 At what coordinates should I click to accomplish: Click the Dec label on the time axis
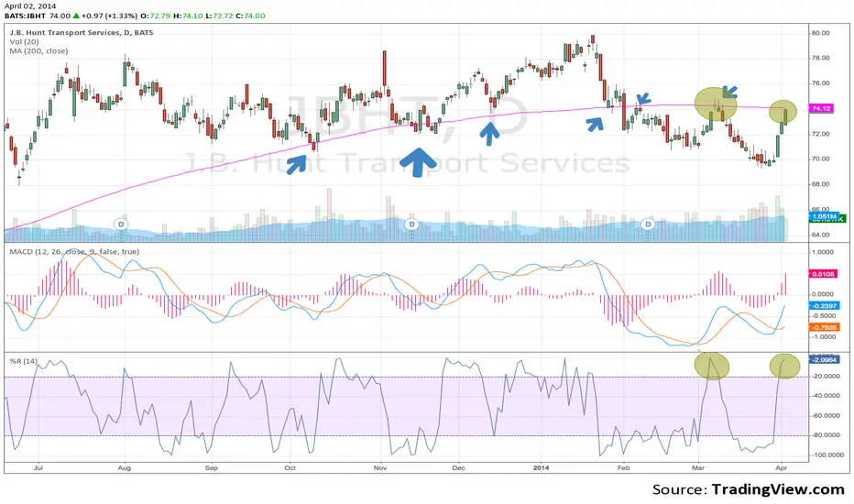coord(458,467)
